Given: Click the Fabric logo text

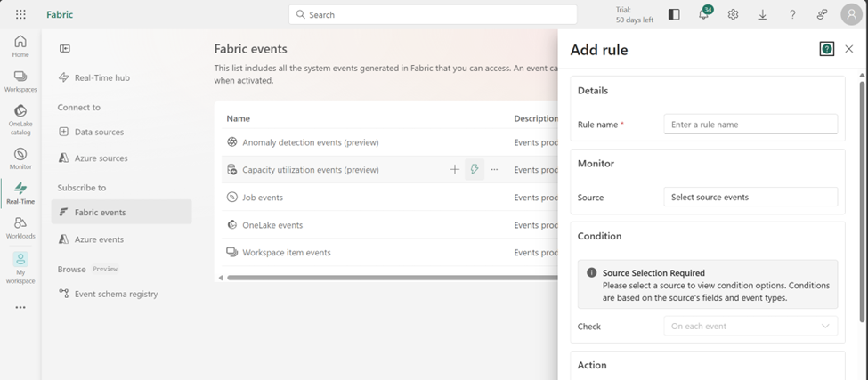Looking at the screenshot, I should pos(60,14).
